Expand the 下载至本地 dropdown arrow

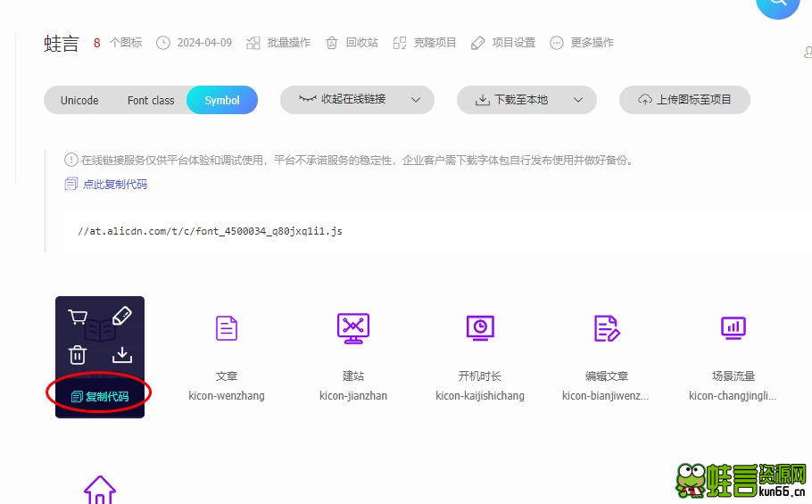click(x=578, y=100)
